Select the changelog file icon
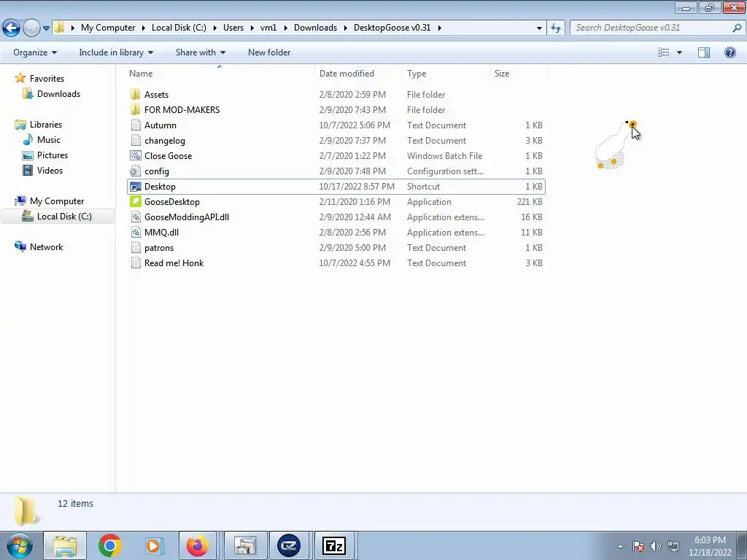The height and width of the screenshot is (560, 747). 135,141
